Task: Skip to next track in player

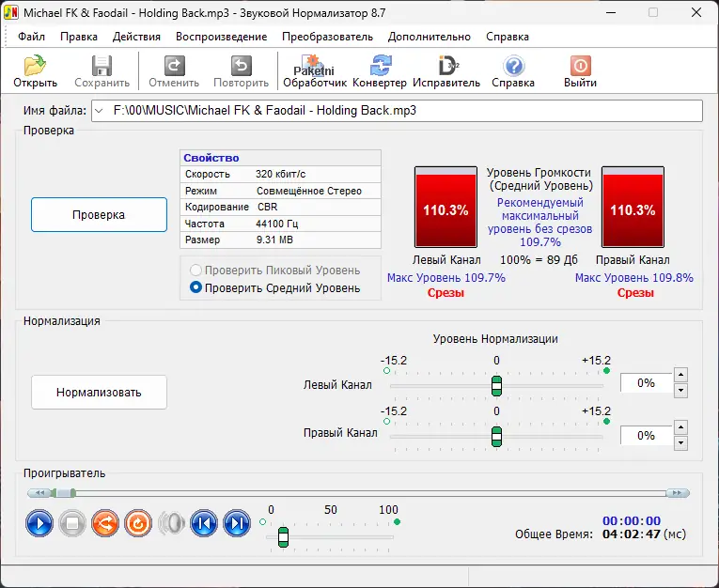Action: click(237, 524)
